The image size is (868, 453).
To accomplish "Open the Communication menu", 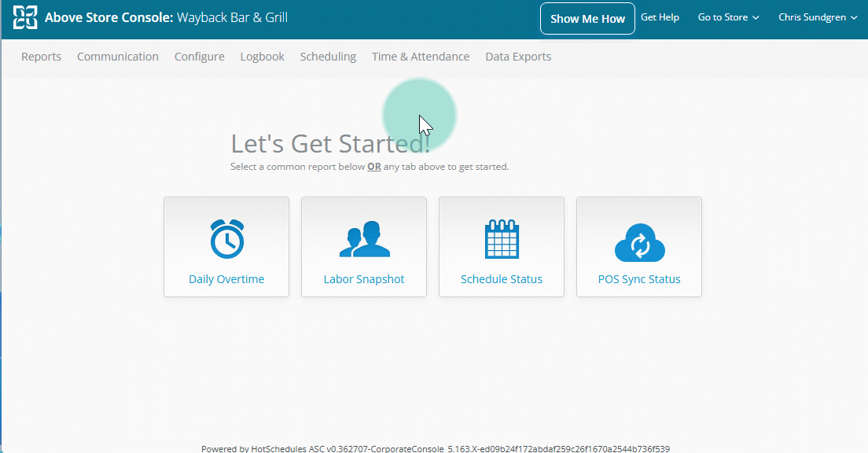I will (x=118, y=57).
